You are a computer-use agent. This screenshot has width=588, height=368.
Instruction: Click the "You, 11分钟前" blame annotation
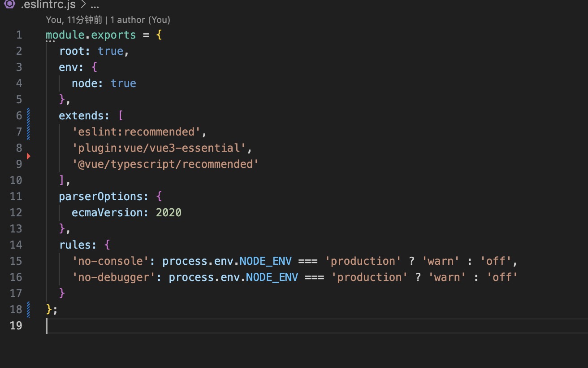74,20
